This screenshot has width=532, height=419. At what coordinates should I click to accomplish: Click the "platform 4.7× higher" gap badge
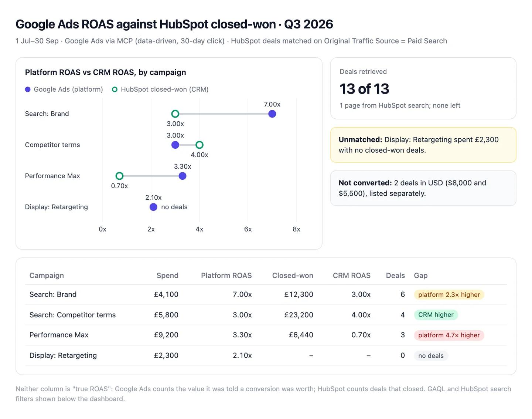[x=449, y=335]
